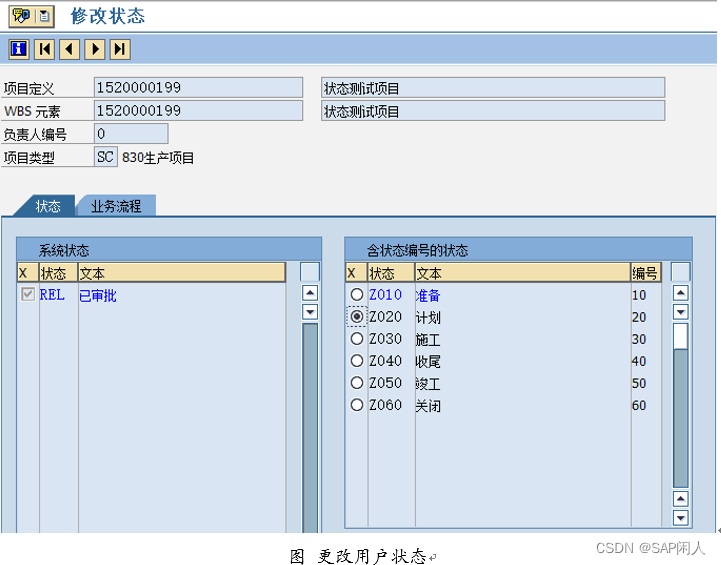This screenshot has width=721, height=565.
Task: Click the WBS 元素 number field
Action: (x=198, y=110)
